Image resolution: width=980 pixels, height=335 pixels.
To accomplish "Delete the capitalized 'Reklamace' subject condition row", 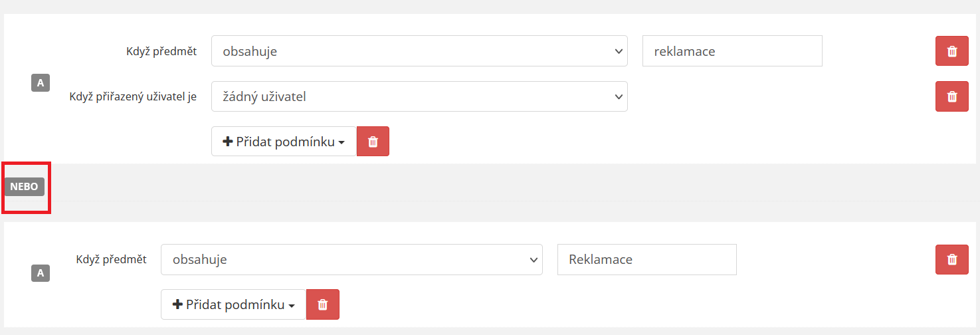I will pos(951,259).
